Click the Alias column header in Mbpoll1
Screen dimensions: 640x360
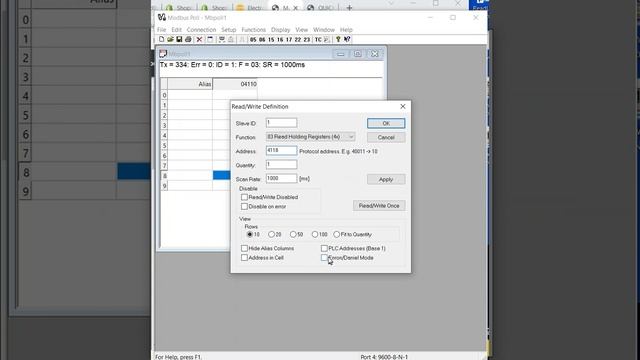point(190,84)
